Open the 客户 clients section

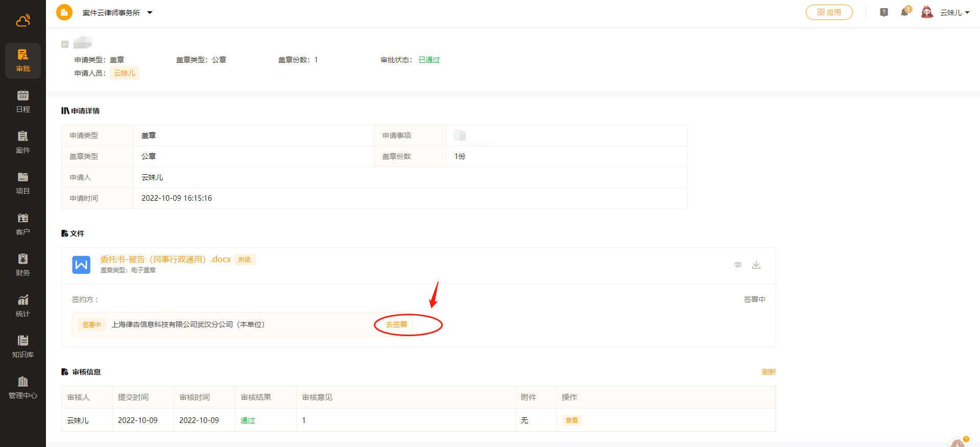tap(23, 224)
